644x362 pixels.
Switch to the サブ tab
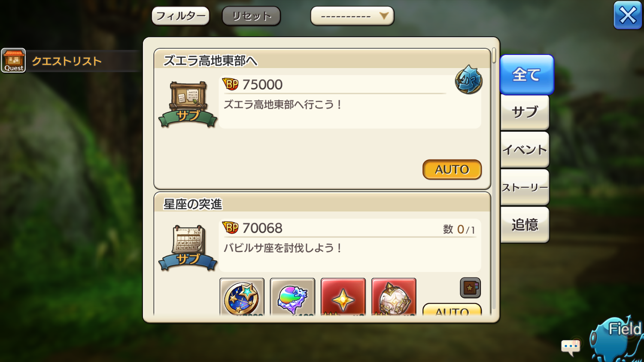tap(525, 112)
